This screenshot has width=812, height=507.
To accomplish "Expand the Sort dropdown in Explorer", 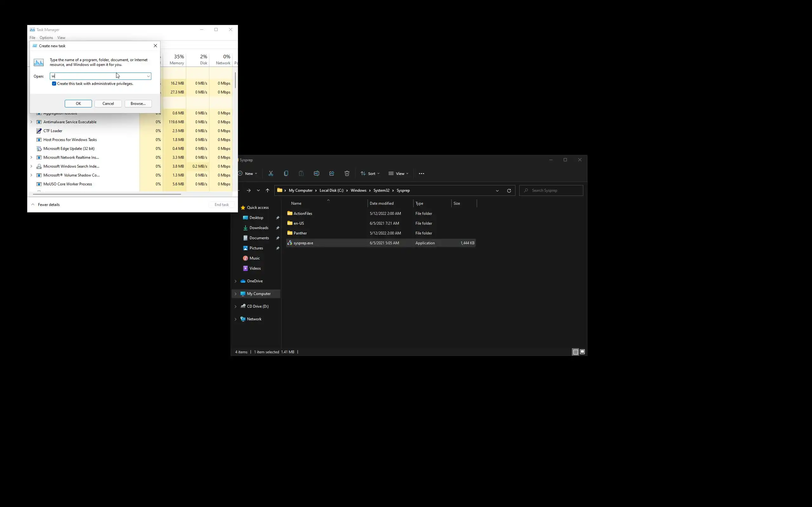I will (370, 173).
